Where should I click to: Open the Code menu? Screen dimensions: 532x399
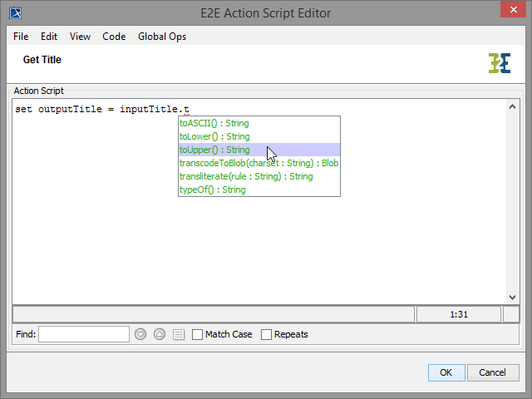114,37
